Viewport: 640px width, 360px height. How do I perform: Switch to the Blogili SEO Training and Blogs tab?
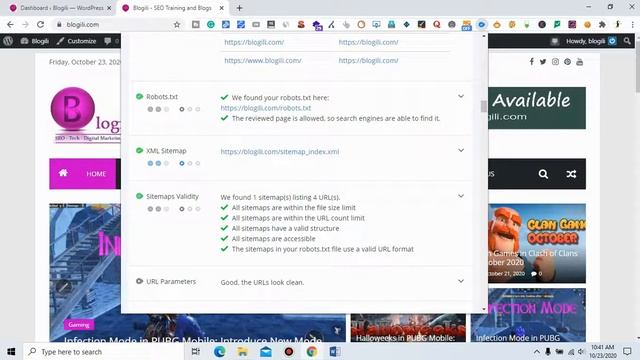point(172,8)
